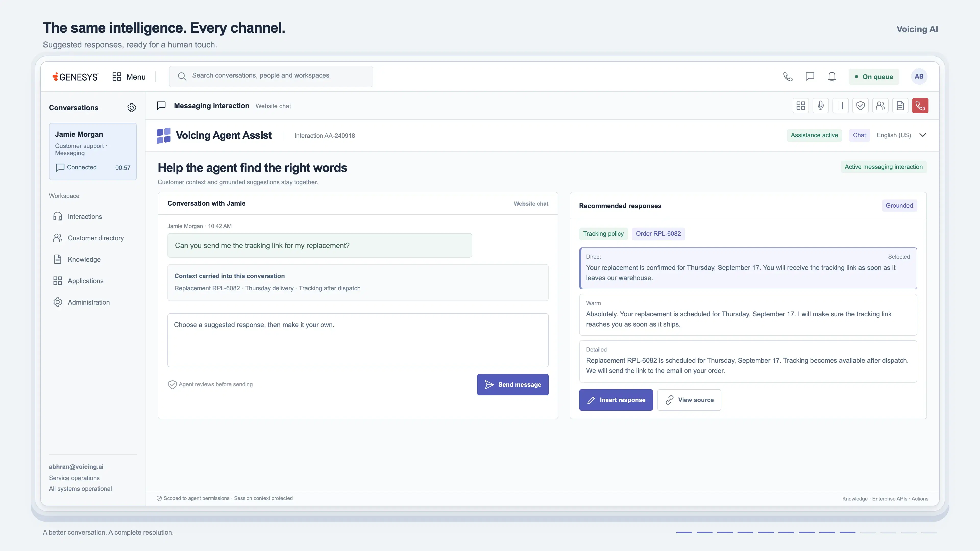Viewport: 980px width, 551px height.
Task: Select the Detailed recommended response
Action: [x=748, y=361]
